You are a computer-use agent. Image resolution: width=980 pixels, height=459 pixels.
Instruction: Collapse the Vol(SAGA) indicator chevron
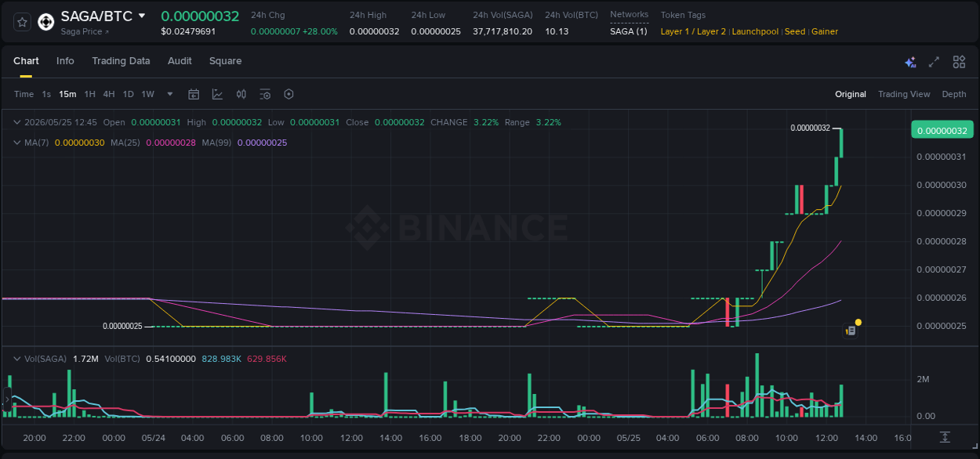click(x=17, y=359)
